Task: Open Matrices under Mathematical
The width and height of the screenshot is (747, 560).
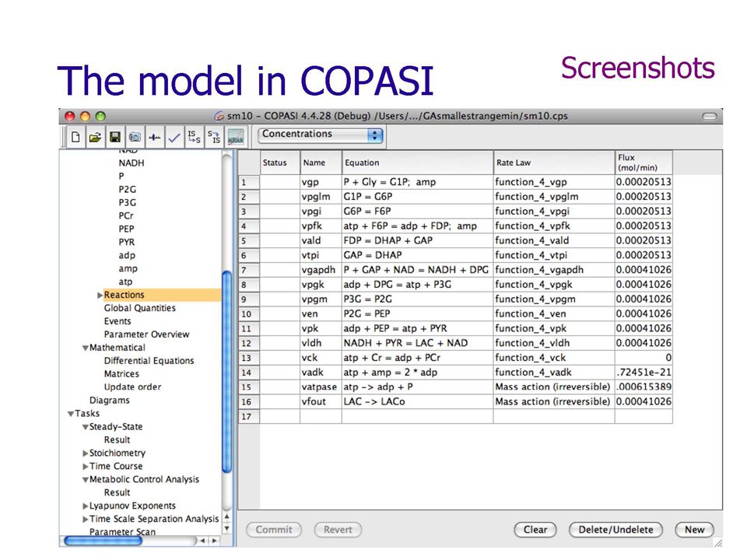Action: (121, 374)
